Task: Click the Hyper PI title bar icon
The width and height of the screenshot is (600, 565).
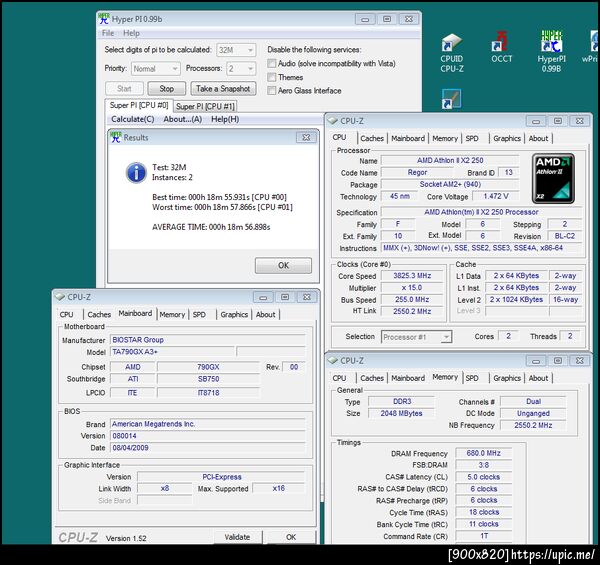Action: [103, 19]
